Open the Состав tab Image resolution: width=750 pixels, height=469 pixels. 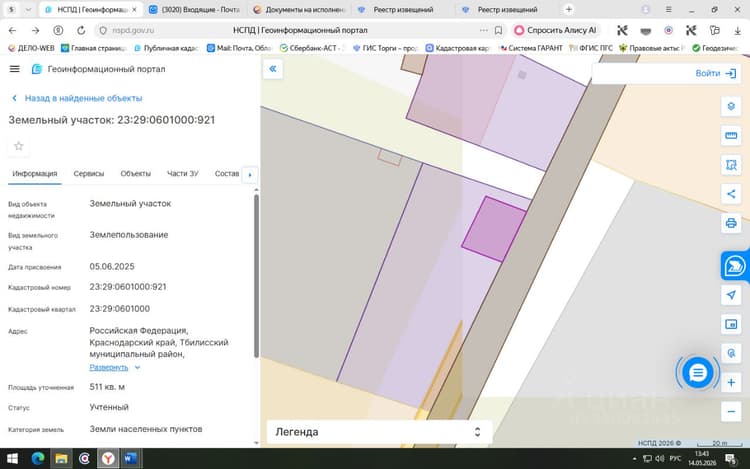tap(227, 174)
